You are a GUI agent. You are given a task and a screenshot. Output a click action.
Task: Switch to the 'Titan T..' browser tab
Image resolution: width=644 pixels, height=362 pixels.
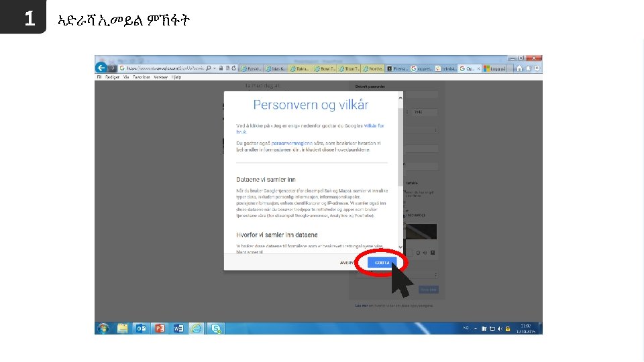348,68
